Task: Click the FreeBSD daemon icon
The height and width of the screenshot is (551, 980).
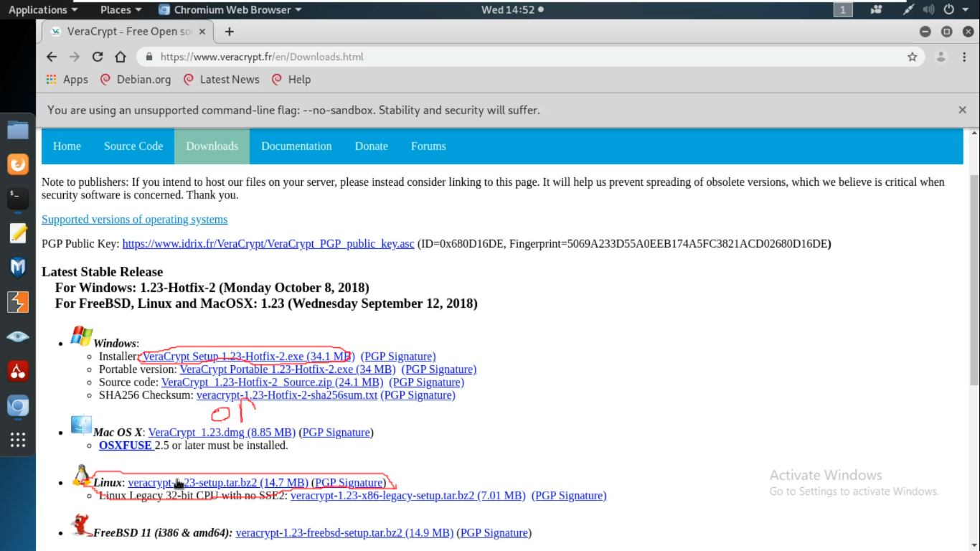Action: tap(81, 526)
